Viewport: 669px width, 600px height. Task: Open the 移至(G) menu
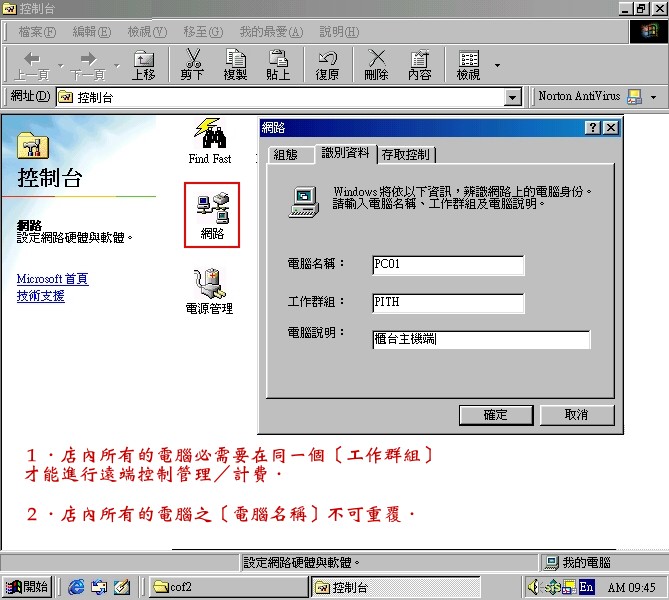click(203, 32)
